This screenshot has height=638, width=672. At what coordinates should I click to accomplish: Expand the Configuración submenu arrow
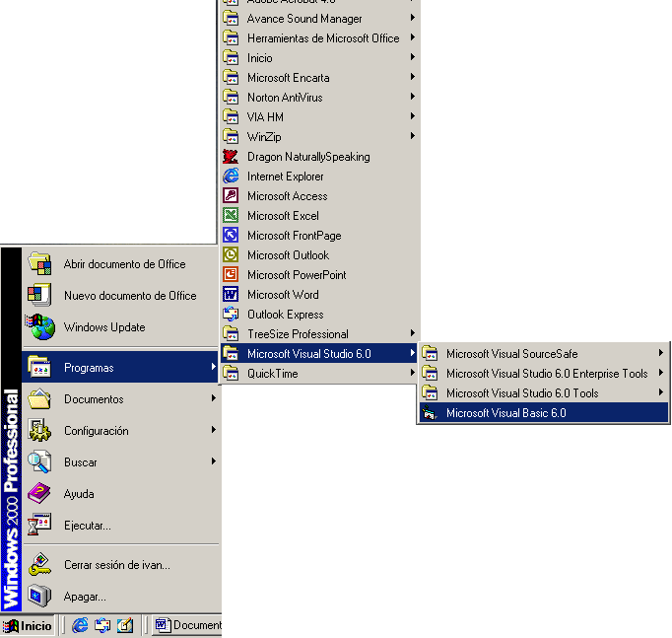click(x=214, y=430)
